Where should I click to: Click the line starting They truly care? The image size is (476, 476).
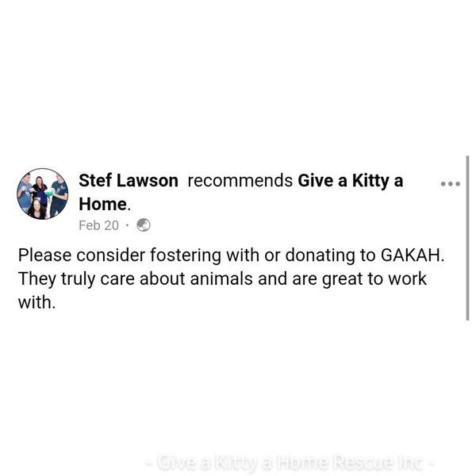[x=222, y=278]
